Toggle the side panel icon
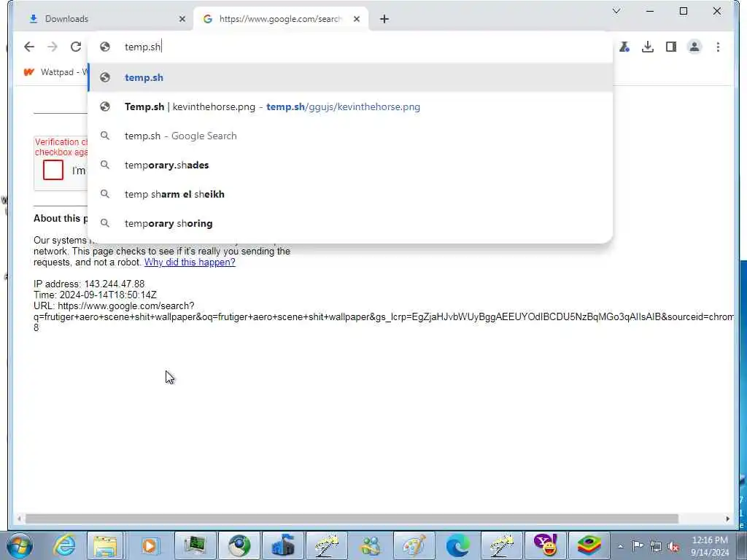 point(671,47)
